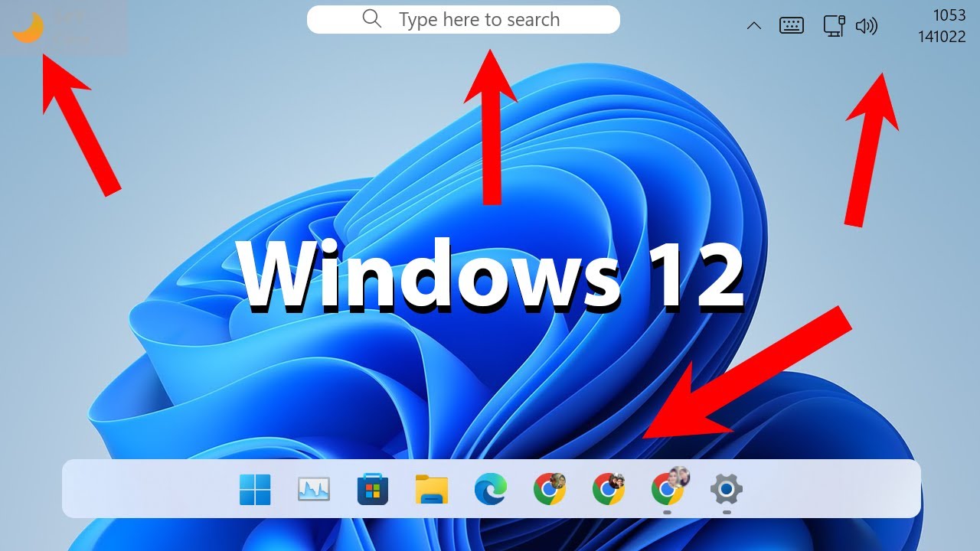Expand hidden tray icons chevron
This screenshot has width=980, height=551.
[753, 26]
